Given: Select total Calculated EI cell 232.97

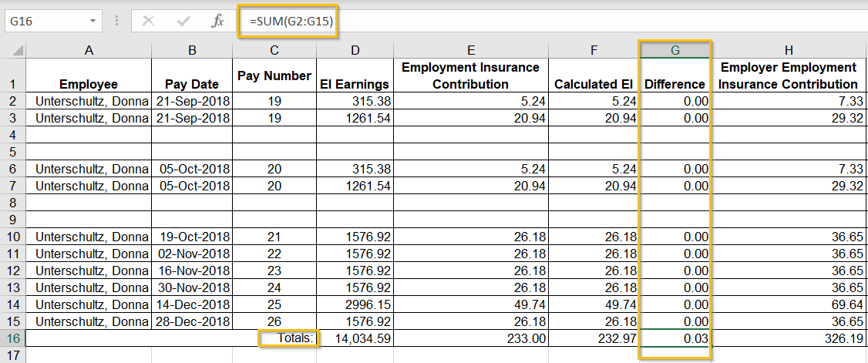Looking at the screenshot, I should coord(594,338).
